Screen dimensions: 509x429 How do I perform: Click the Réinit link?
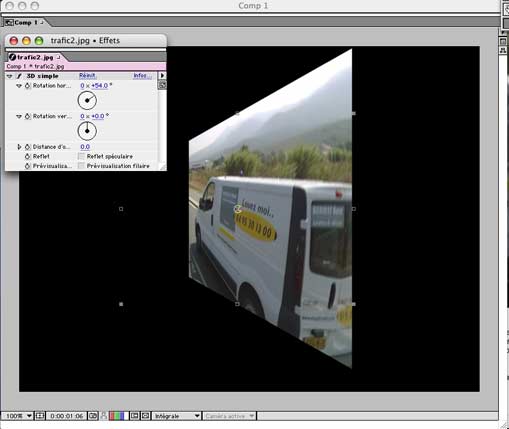[87, 76]
